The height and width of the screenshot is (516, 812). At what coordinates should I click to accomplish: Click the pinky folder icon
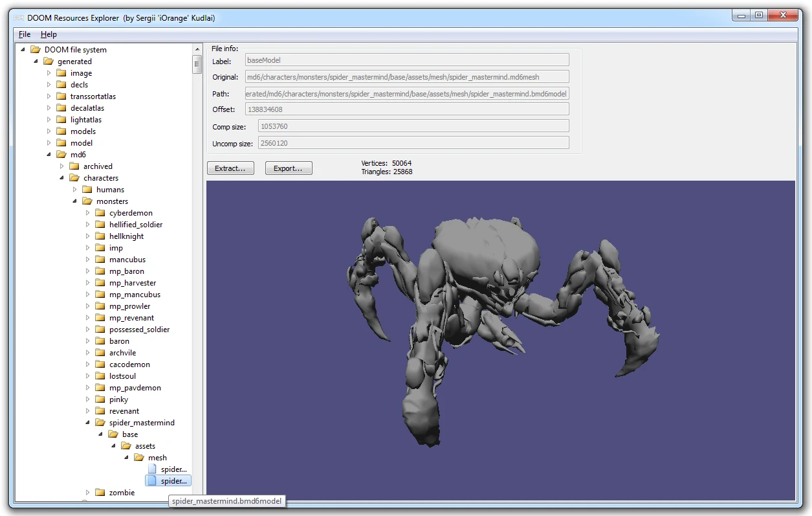(98, 399)
